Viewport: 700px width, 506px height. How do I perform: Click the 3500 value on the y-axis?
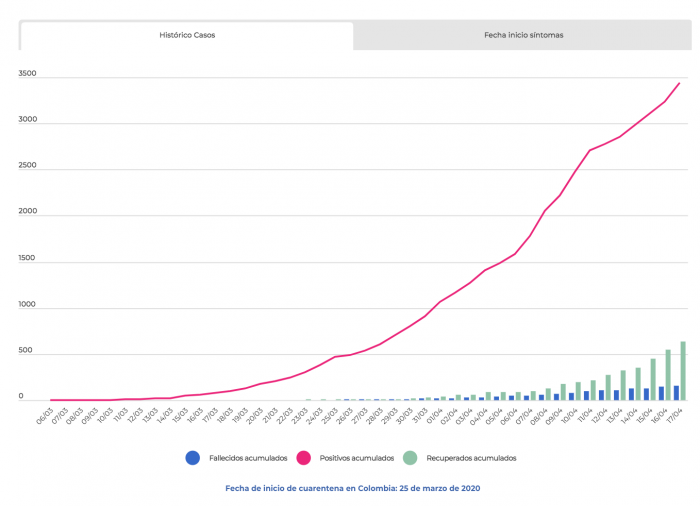click(27, 75)
